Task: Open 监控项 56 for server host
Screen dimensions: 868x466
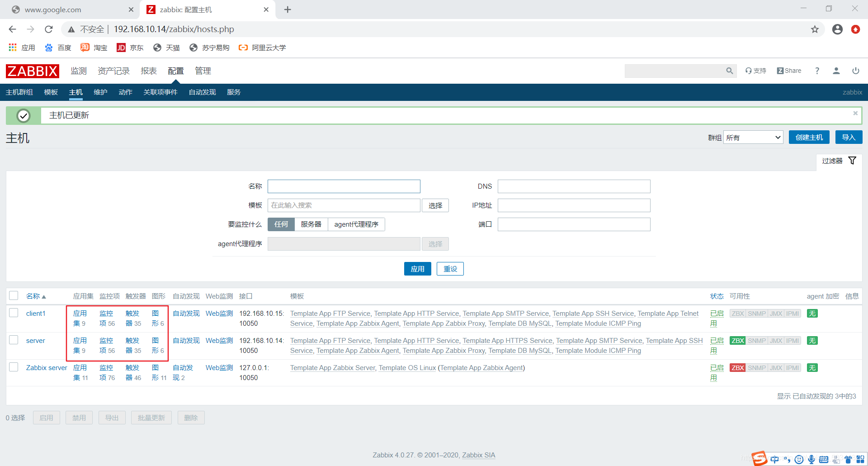Action: [x=107, y=346]
